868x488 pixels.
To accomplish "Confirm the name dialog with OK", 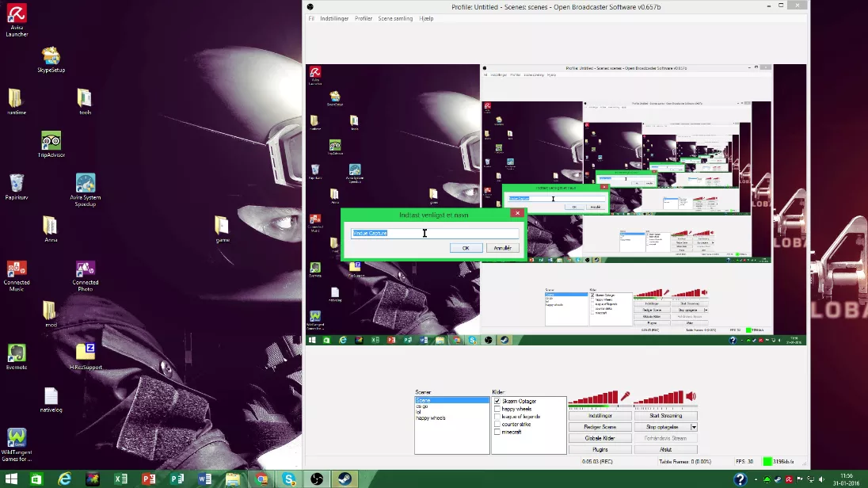I will (466, 248).
